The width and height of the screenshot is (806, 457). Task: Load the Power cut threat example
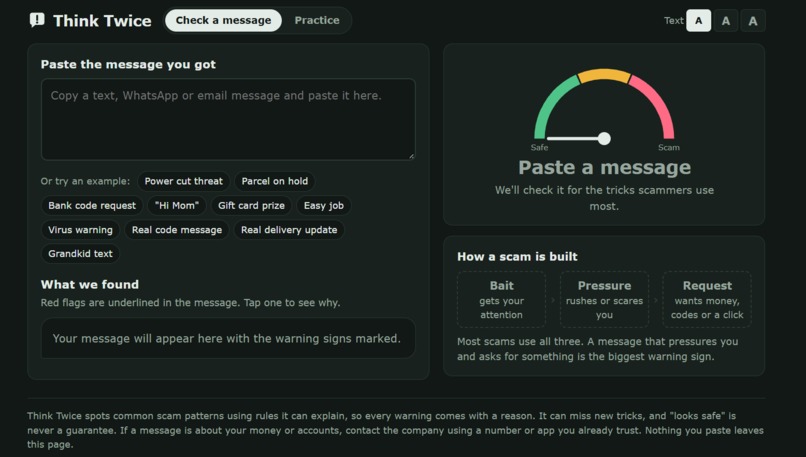point(184,181)
